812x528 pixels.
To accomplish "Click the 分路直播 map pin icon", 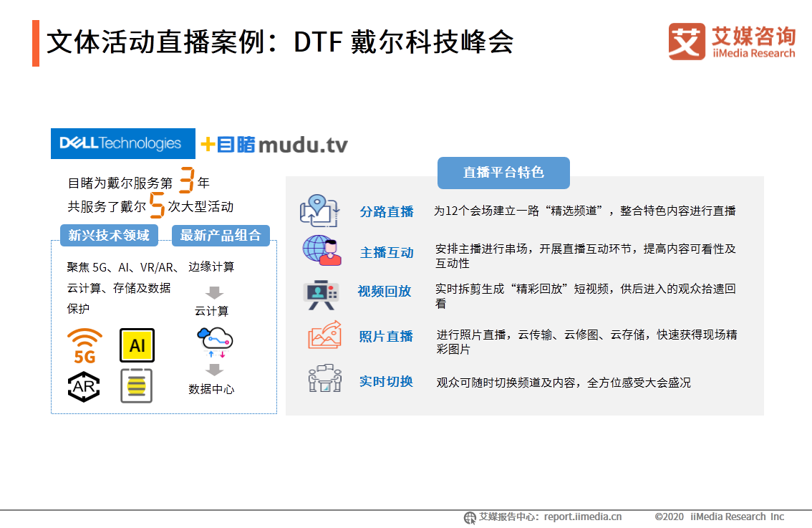I will click(x=319, y=211).
